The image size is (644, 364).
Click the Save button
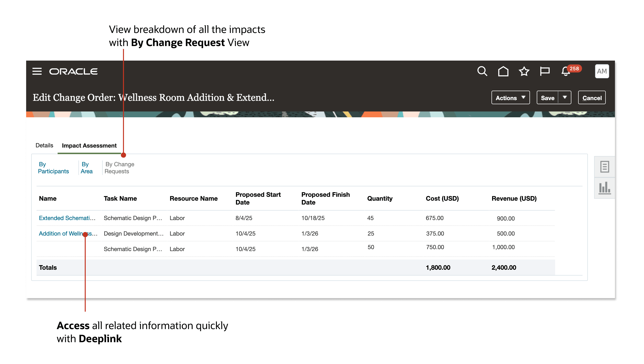point(547,98)
